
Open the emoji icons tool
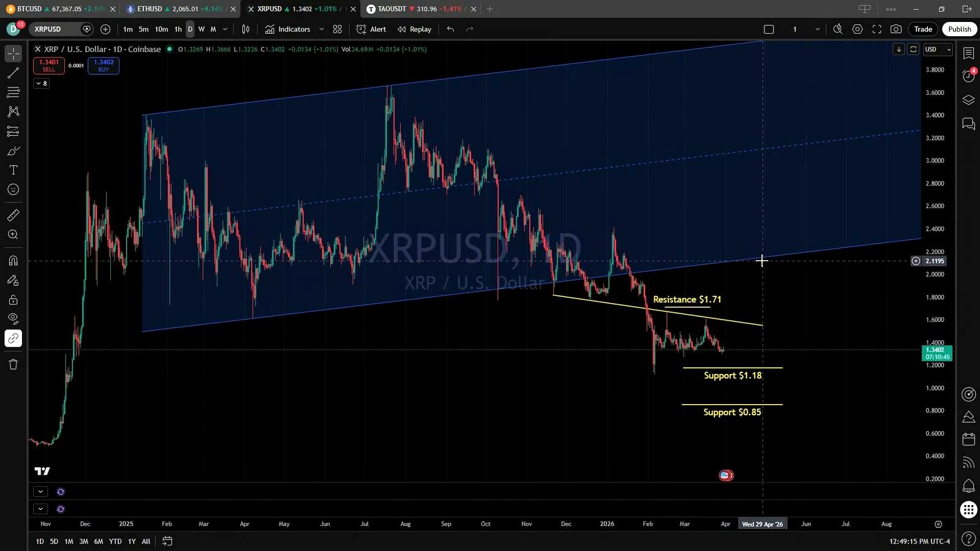click(13, 190)
